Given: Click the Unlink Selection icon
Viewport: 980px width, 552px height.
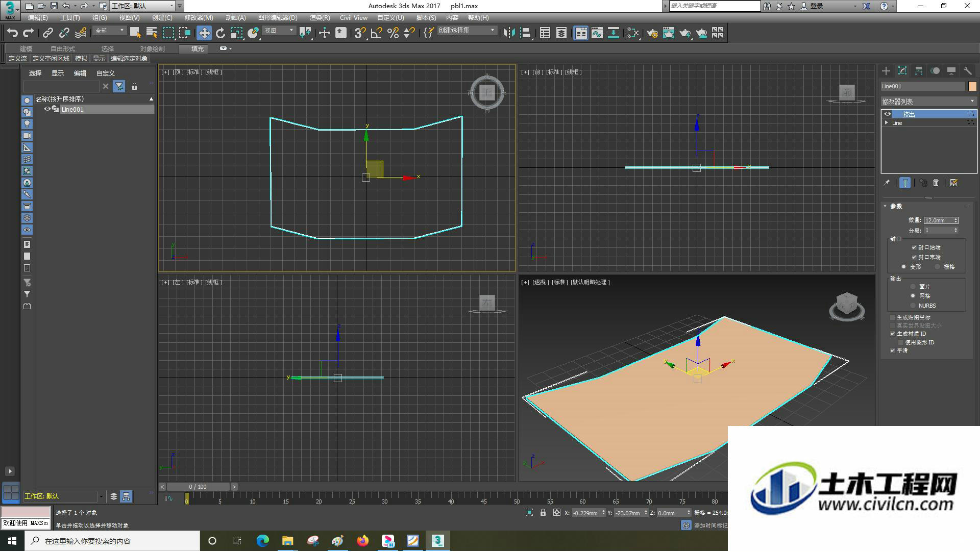Looking at the screenshot, I should tap(64, 33).
